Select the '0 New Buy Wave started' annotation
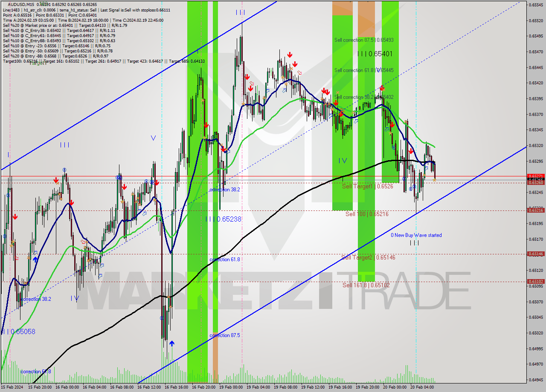Image resolution: width=546 pixels, height=392 pixels. point(416,235)
